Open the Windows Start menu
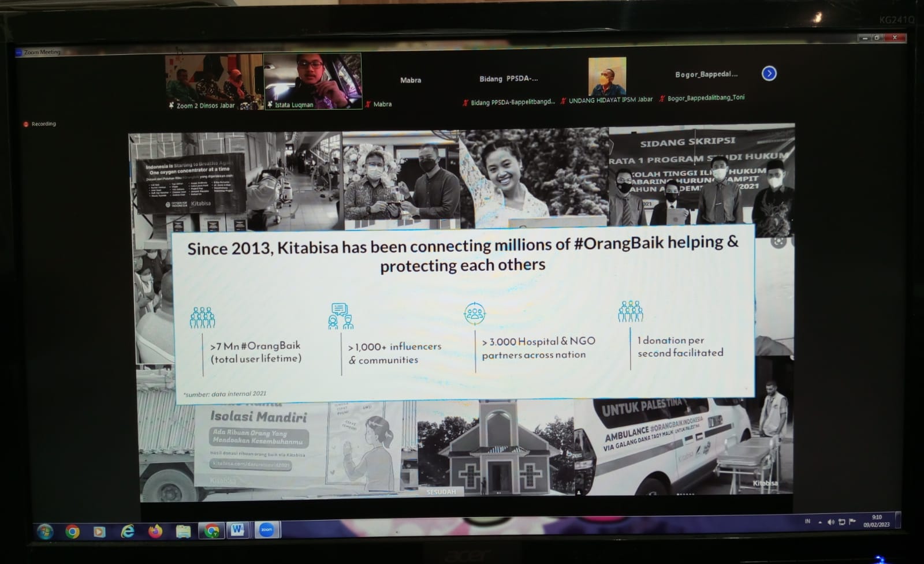The image size is (924, 564). [45, 531]
